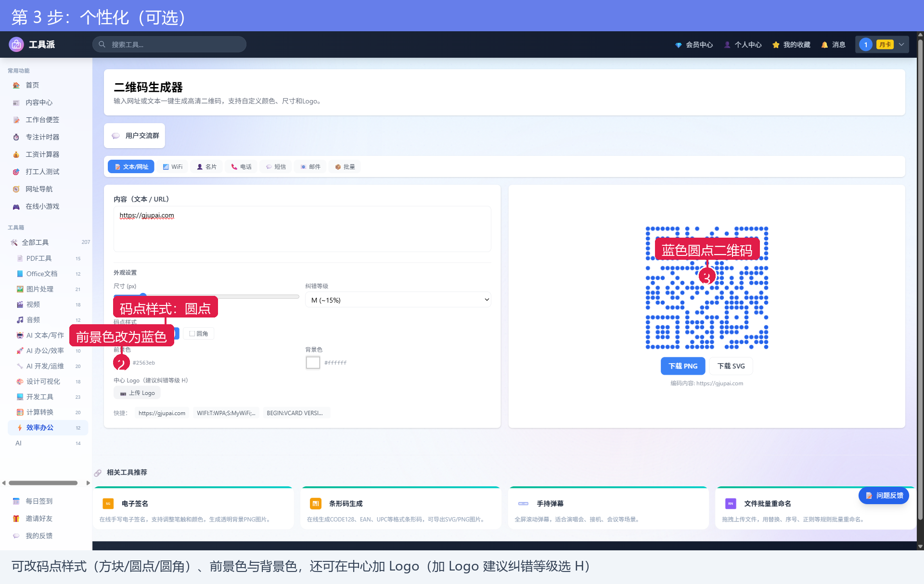Open 我的收藏 star icon
This screenshot has height=584, width=924.
[776, 45]
